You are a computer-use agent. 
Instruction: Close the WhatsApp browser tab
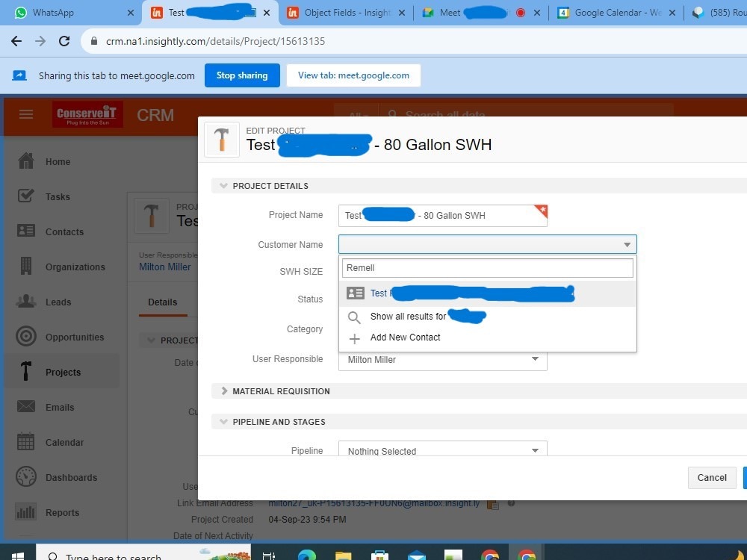131,13
